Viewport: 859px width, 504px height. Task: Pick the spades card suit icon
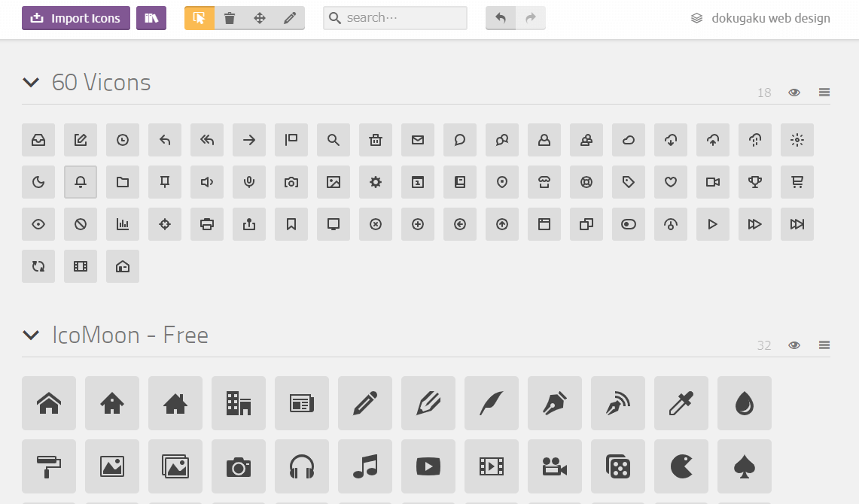coord(745,467)
